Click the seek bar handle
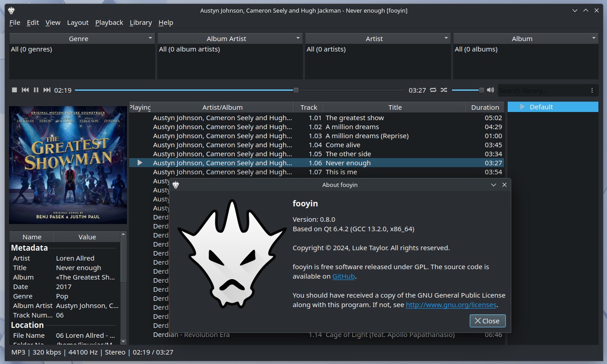The height and width of the screenshot is (364, 607). [296, 90]
